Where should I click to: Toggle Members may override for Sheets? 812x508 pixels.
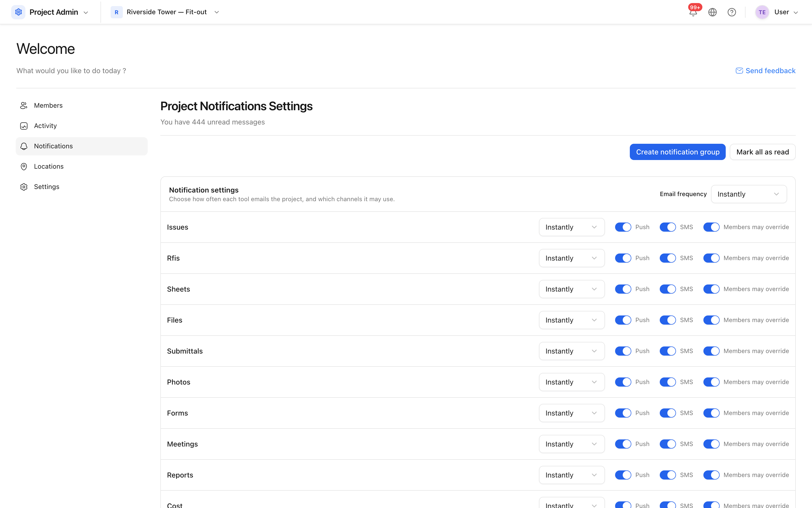[x=711, y=289]
